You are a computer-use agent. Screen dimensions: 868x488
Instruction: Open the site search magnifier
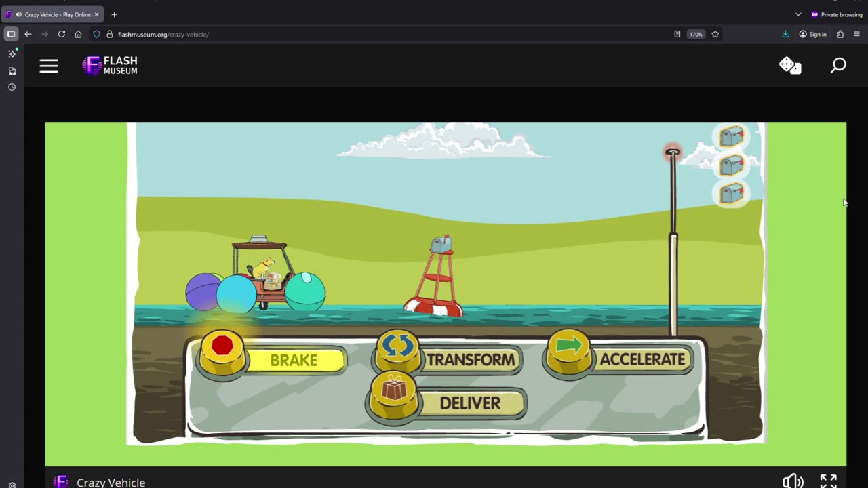(838, 65)
